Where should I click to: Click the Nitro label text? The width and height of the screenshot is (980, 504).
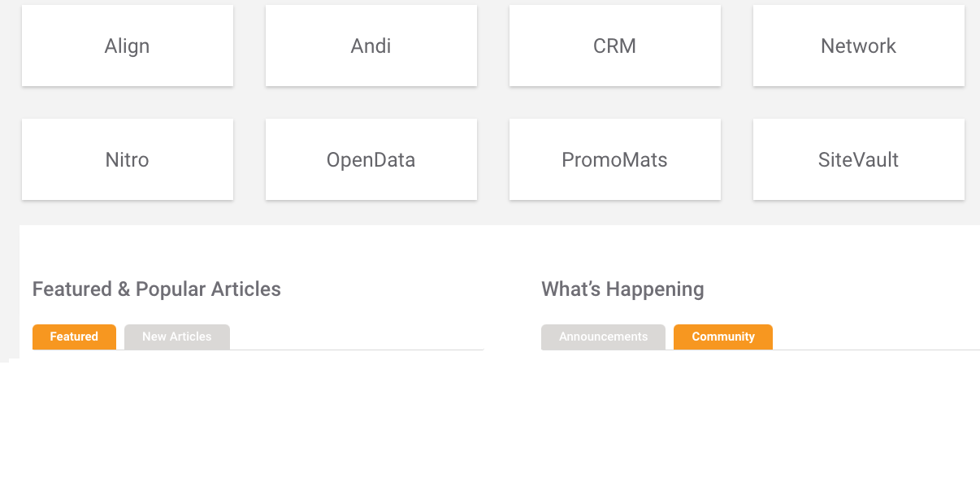(128, 160)
